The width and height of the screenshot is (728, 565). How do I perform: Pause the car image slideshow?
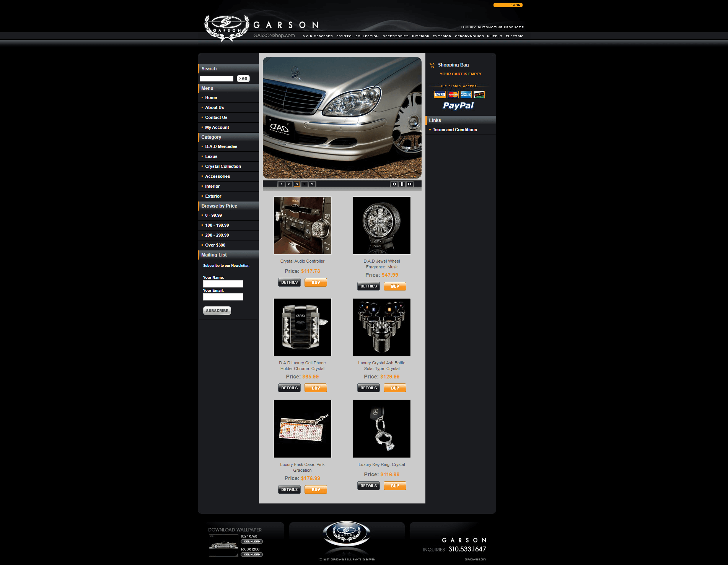(402, 184)
